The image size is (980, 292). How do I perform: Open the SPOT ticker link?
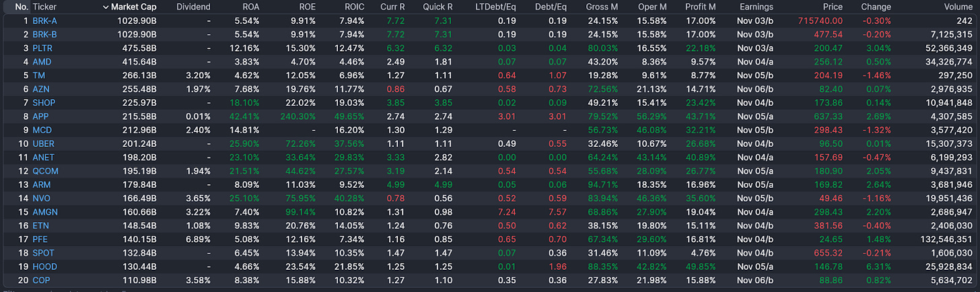44,253
